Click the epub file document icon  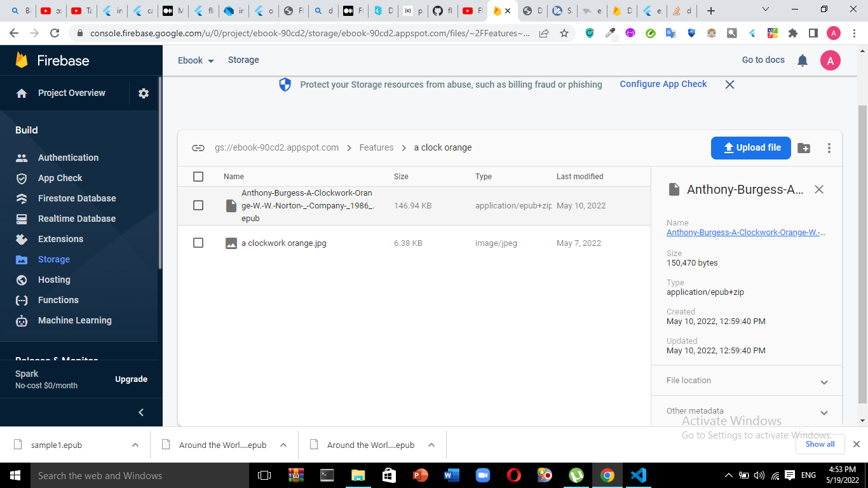pos(231,205)
